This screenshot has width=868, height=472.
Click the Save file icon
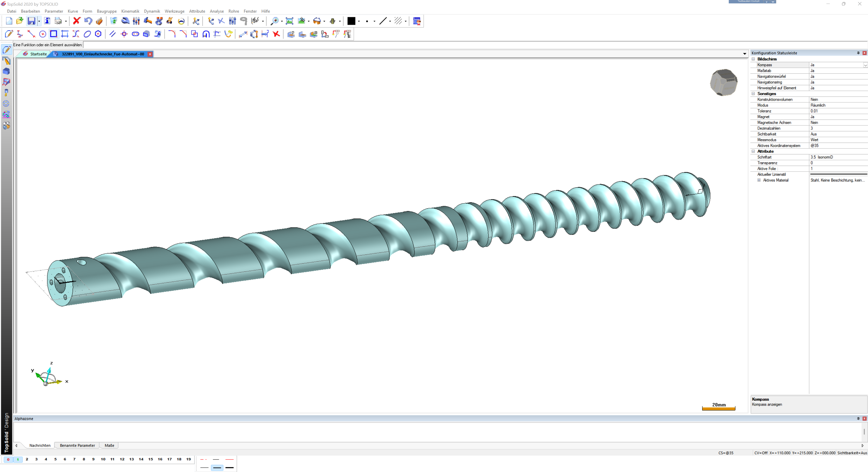(31, 21)
